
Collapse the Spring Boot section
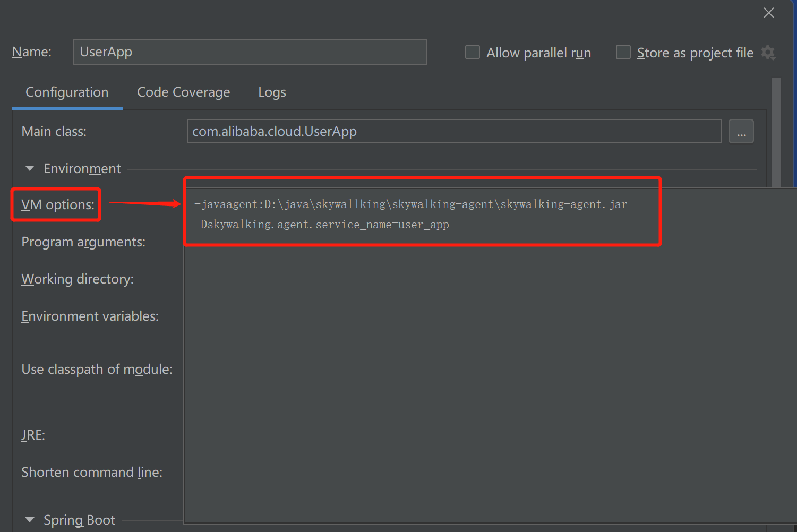[x=30, y=520]
